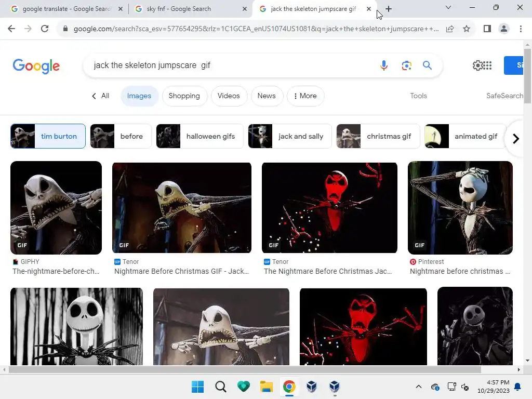Open the red Jack skeleton GIF thumbnail
Viewport: 532px width, 399px height.
pyautogui.click(x=329, y=208)
